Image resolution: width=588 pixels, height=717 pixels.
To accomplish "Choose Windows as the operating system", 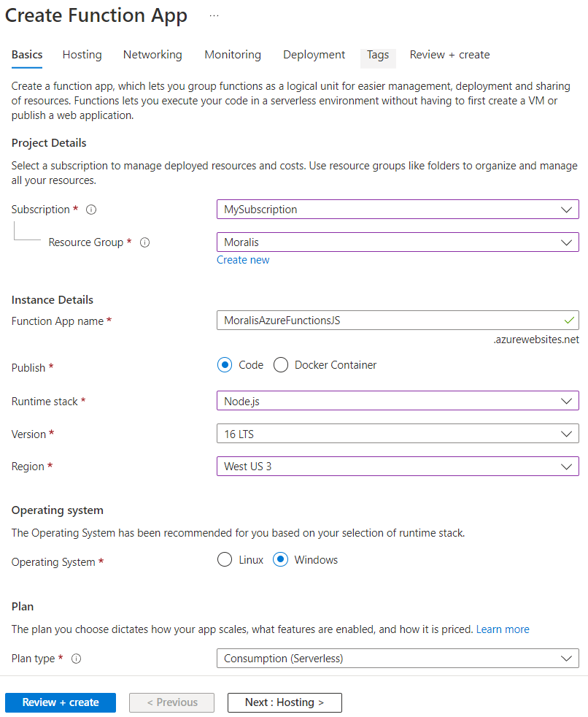I will [x=281, y=560].
